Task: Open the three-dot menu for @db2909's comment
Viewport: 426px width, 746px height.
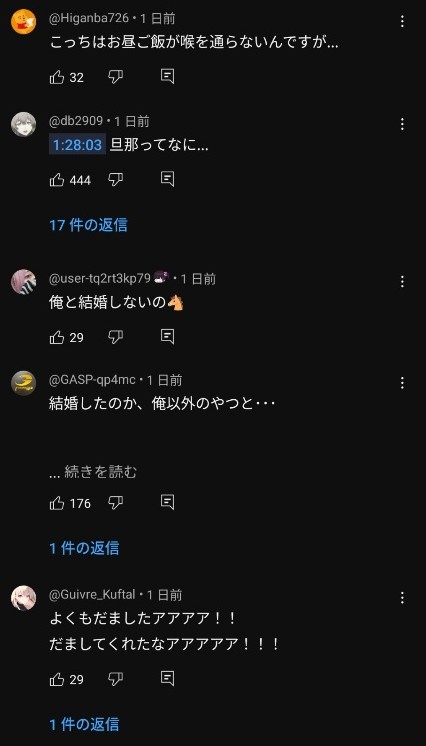Action: [402, 125]
